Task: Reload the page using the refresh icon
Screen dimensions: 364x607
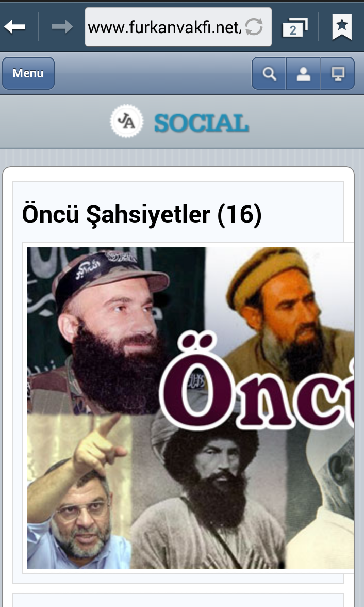Action: pyautogui.click(x=254, y=27)
